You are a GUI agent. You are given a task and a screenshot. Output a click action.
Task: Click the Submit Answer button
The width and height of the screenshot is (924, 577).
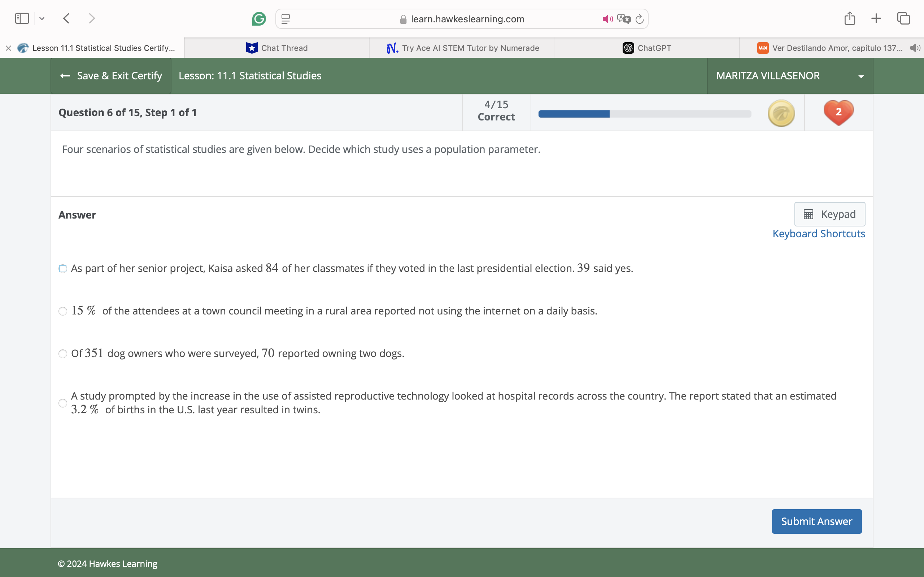tap(816, 521)
